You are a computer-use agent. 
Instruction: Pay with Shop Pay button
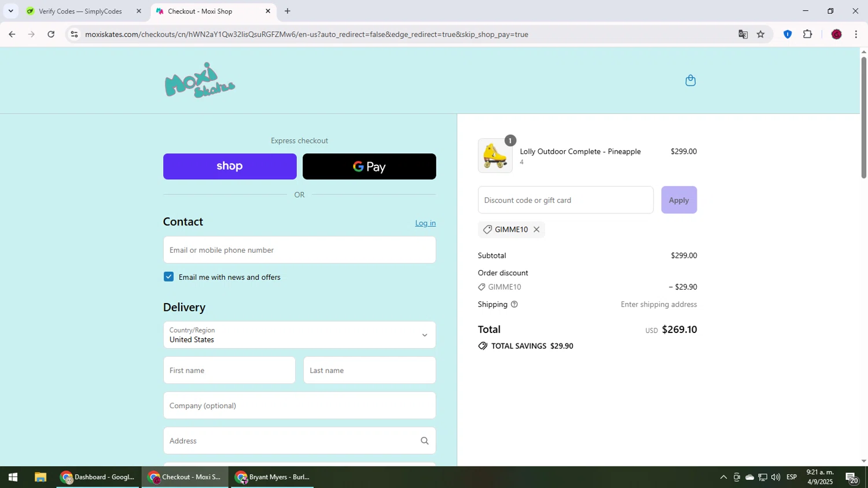tap(230, 167)
